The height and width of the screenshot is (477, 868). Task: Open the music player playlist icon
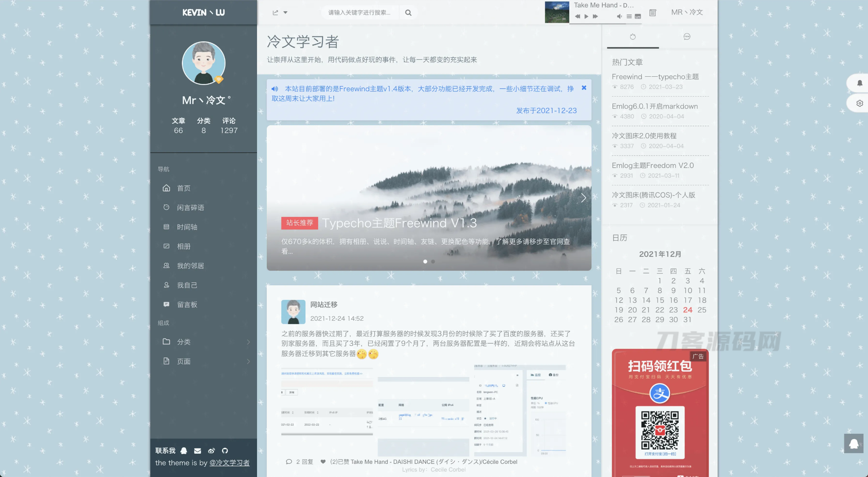tap(629, 17)
